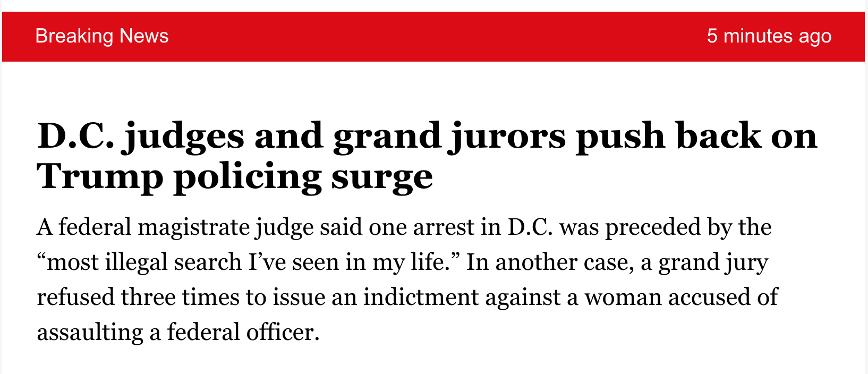Click the red breaking news banner
This screenshot has height=374, width=868.
pyautogui.click(x=433, y=36)
